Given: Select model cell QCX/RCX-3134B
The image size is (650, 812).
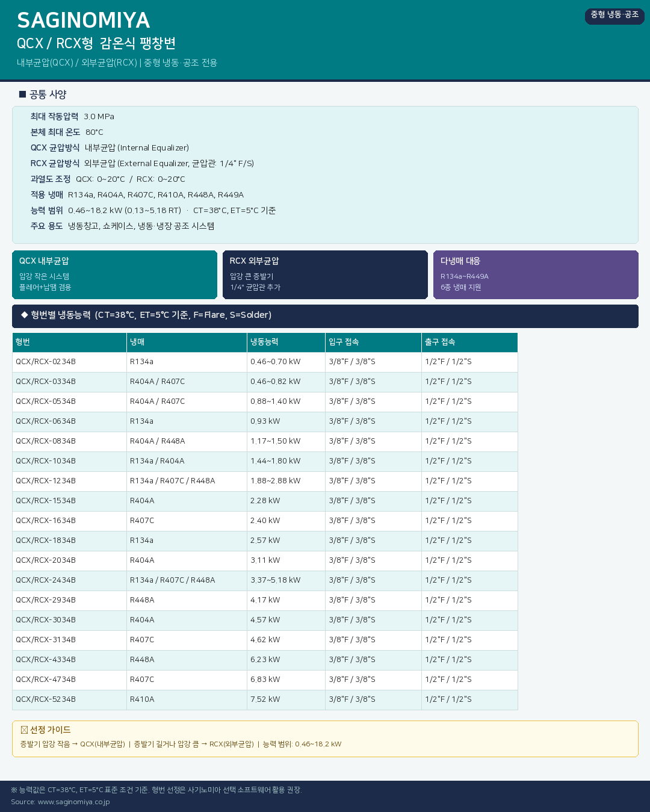Looking at the screenshot, I should 69,640.
